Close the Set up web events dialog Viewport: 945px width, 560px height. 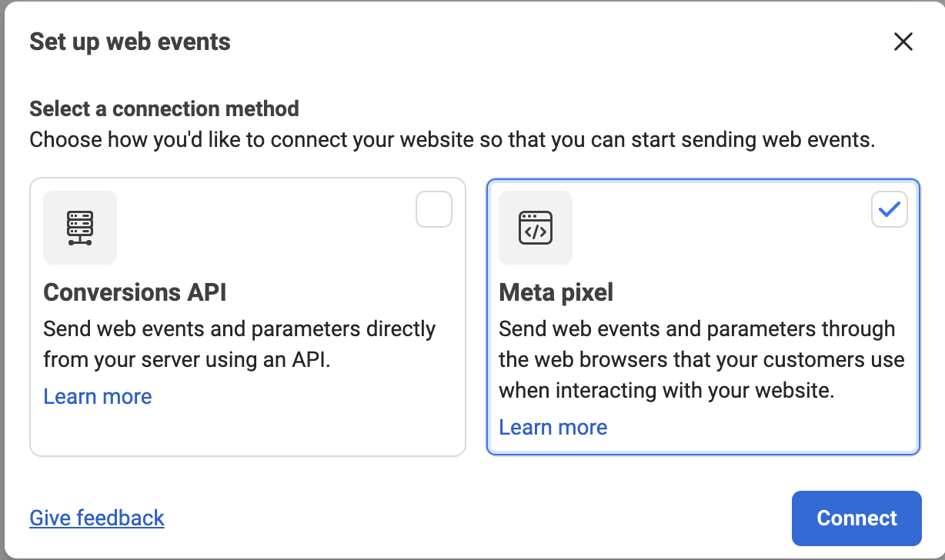point(903,42)
